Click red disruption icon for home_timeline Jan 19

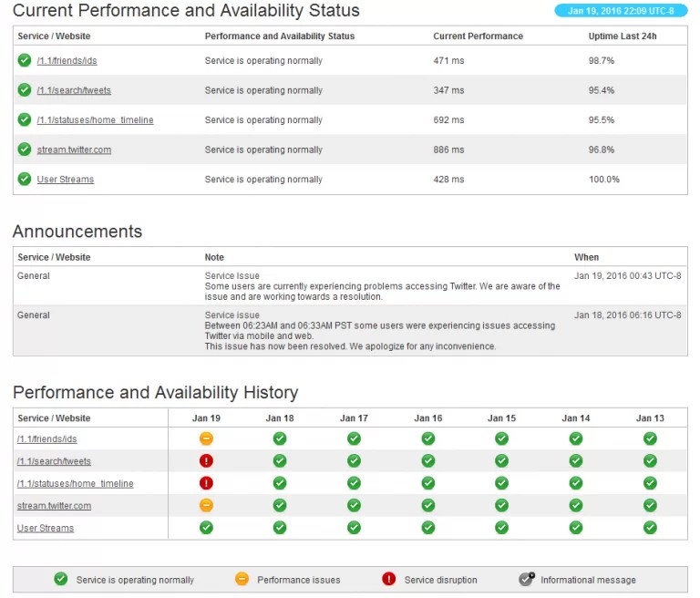206,483
